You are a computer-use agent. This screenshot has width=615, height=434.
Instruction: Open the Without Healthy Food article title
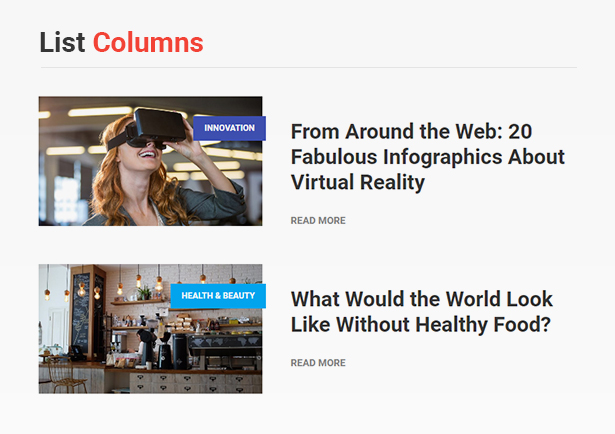(422, 312)
